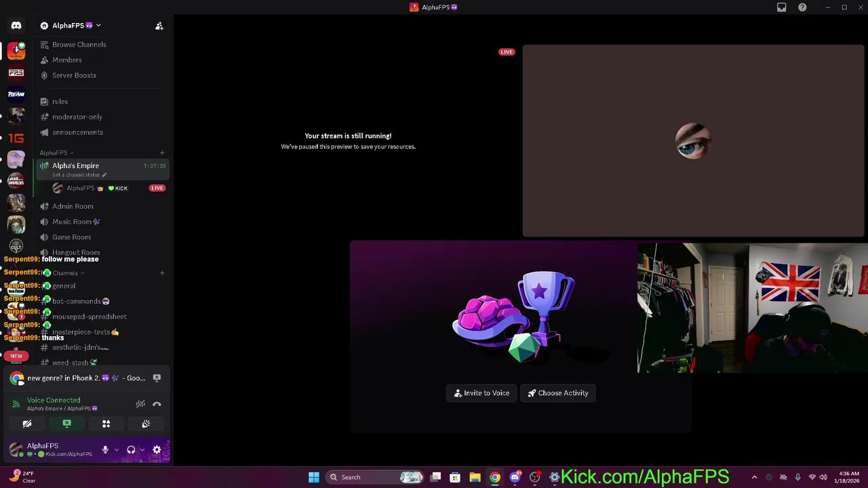Viewport: 868px width, 488px height.
Task: Open user settings gear icon
Action: tap(157, 449)
